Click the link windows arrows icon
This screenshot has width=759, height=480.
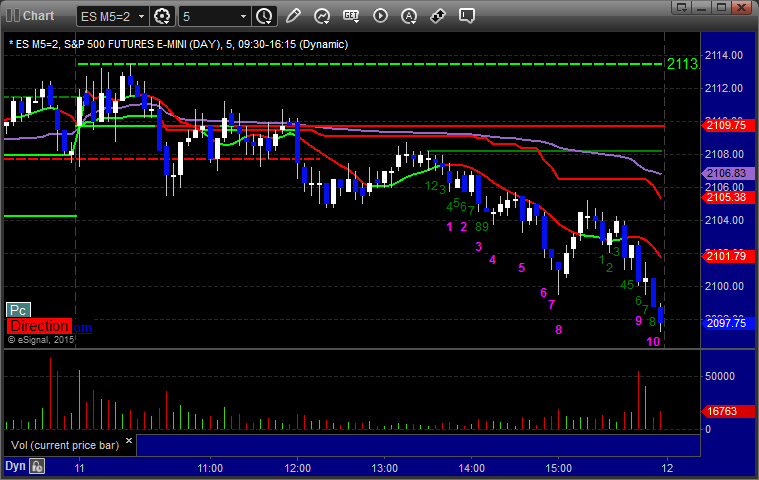point(438,16)
